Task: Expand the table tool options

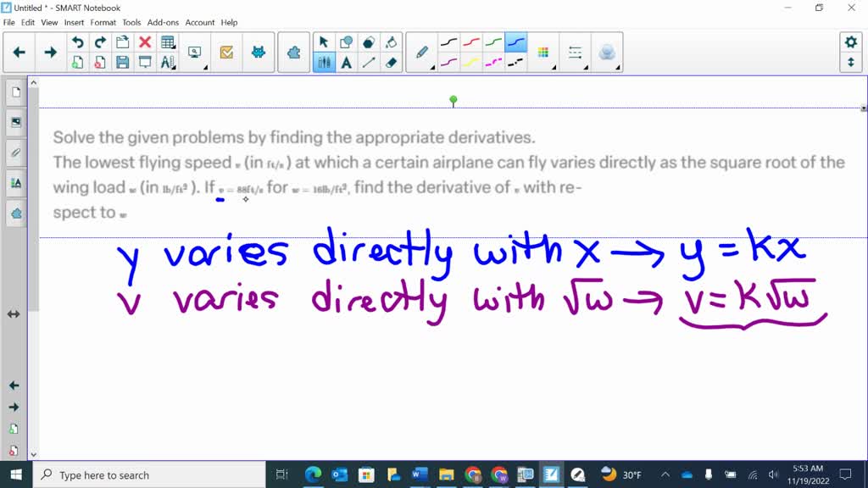Action: [x=174, y=46]
